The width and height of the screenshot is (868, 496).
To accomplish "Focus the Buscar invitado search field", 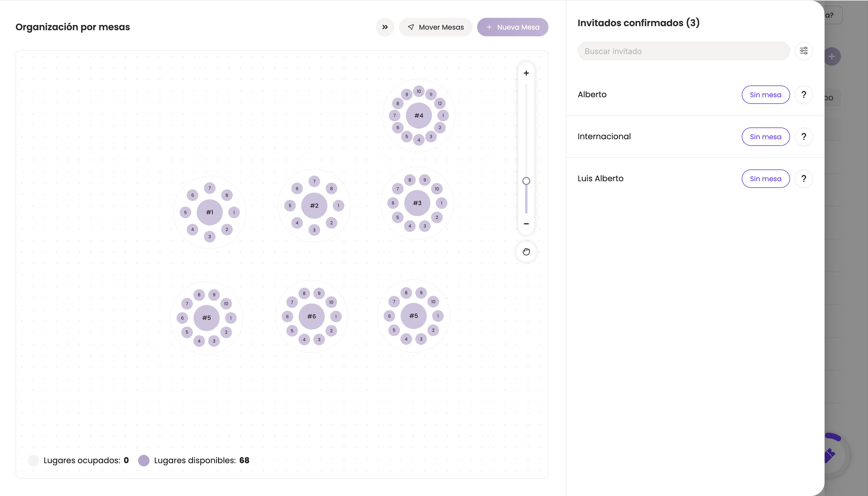I will (x=683, y=51).
